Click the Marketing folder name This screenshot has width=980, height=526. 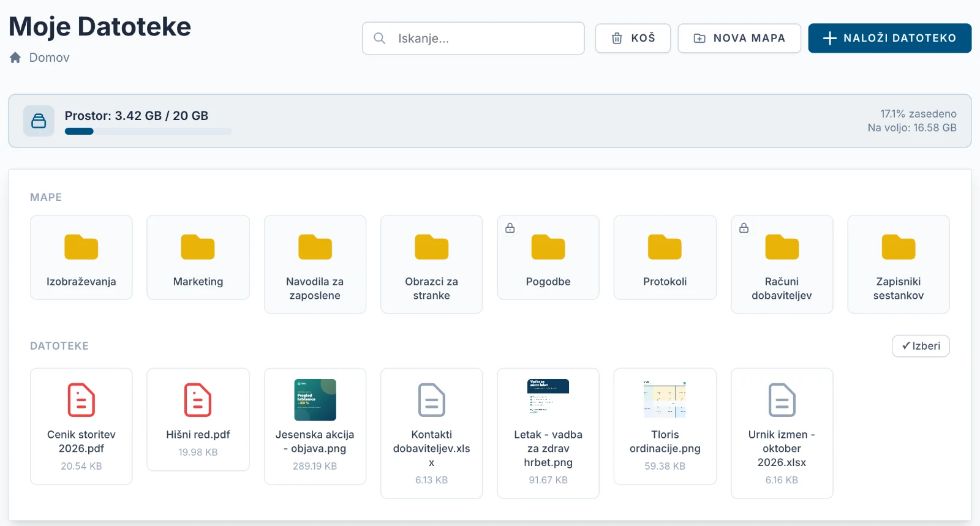(x=198, y=282)
